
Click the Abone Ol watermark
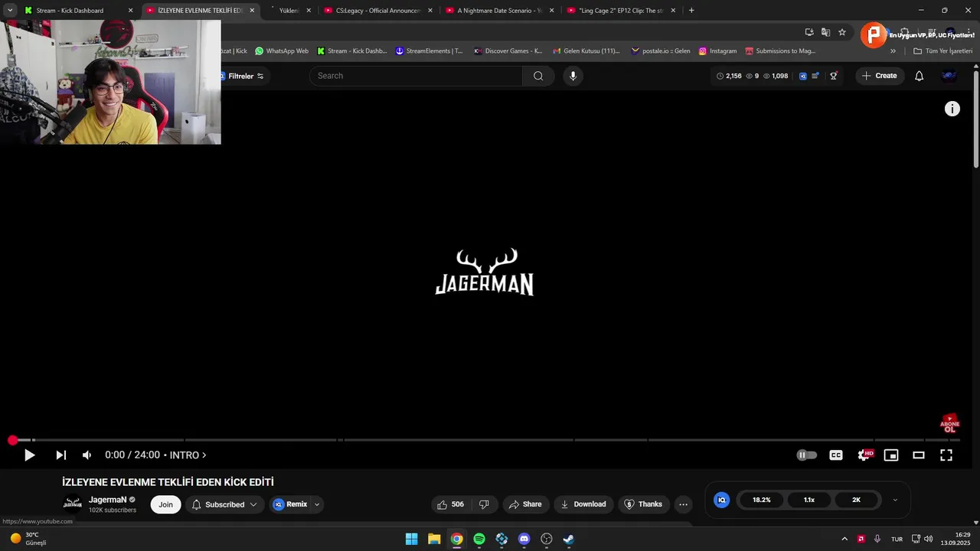[x=949, y=424]
